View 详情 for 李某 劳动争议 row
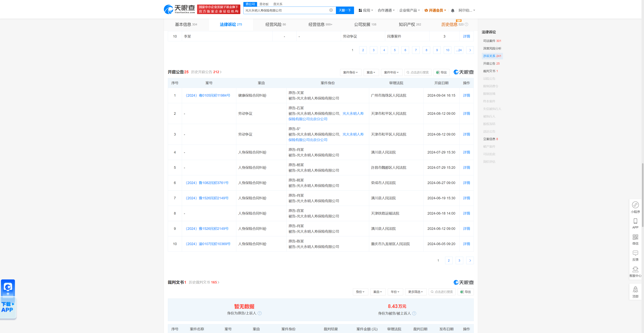 click(466, 37)
